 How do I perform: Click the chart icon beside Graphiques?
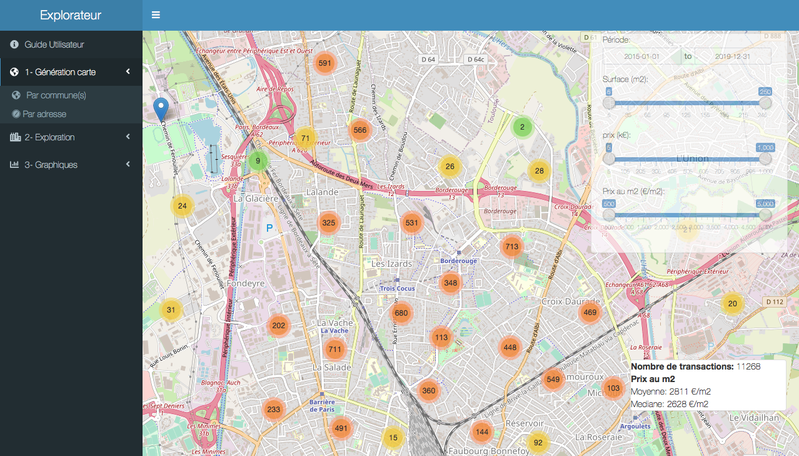pos(14,165)
